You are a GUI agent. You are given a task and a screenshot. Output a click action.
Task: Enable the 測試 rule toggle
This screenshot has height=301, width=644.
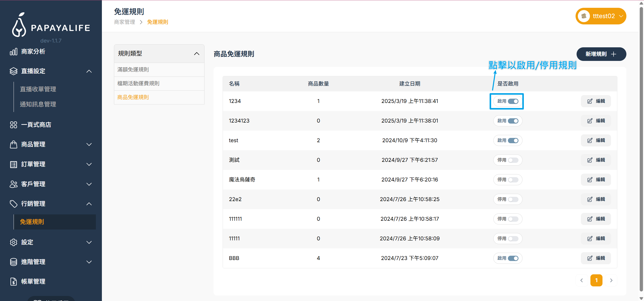tap(513, 160)
